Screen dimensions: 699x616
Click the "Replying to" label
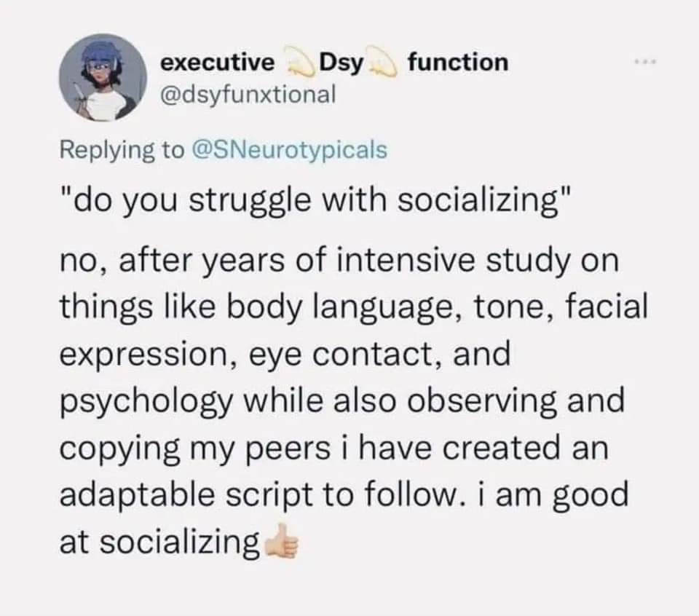122,150
